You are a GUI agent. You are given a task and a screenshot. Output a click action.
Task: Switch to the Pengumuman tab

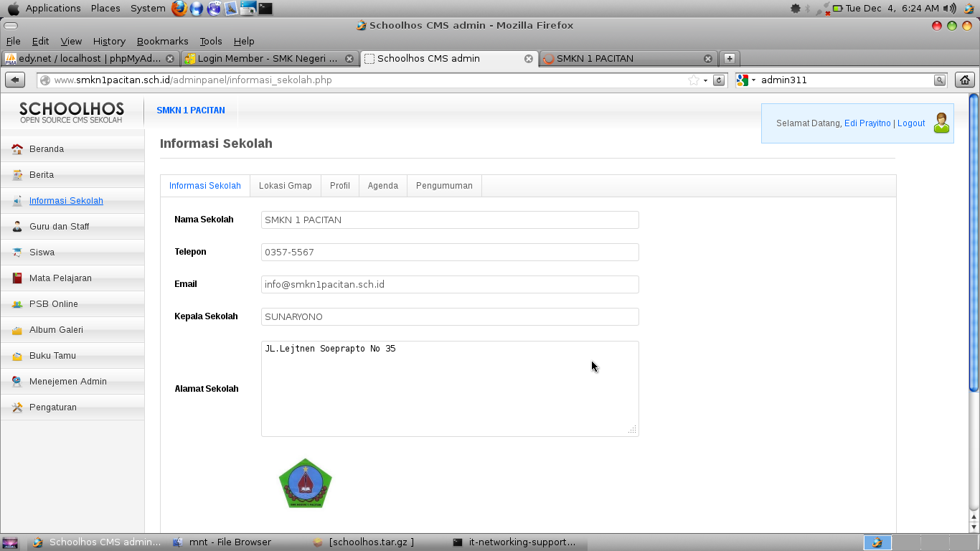pyautogui.click(x=444, y=186)
